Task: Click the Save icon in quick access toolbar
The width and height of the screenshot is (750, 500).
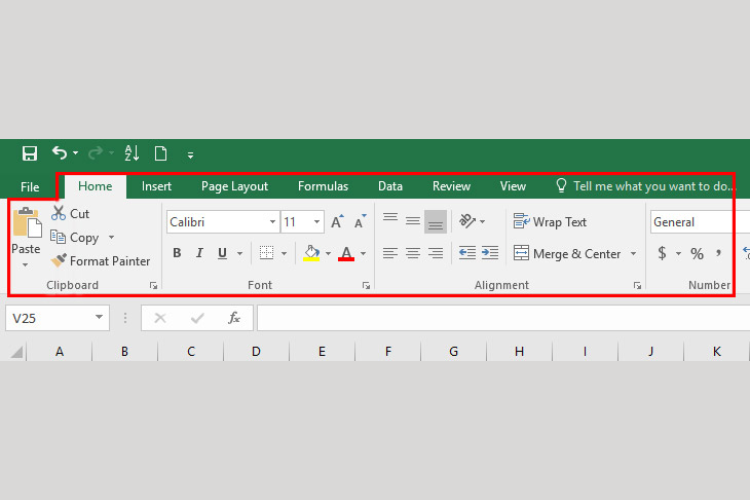Action: 30,154
